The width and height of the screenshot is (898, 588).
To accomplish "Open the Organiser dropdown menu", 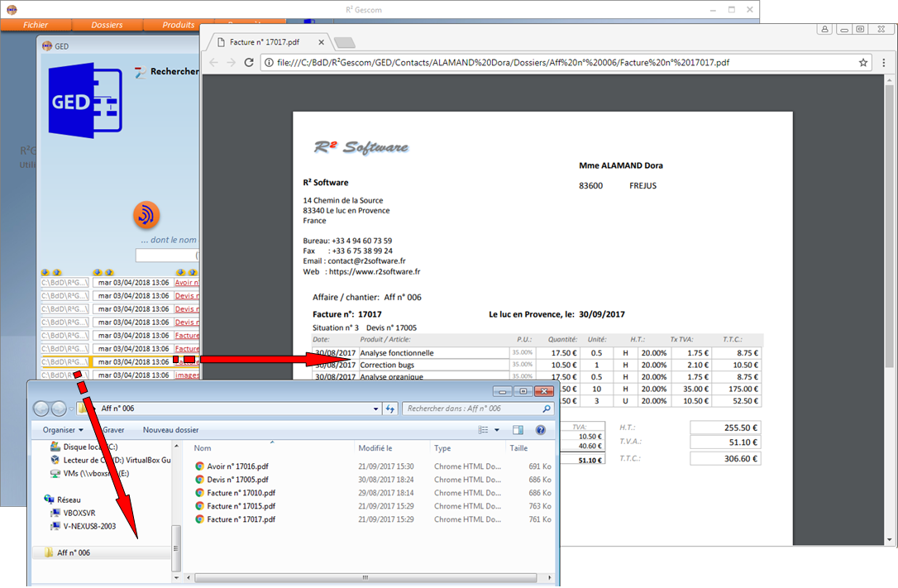I will coord(63,429).
